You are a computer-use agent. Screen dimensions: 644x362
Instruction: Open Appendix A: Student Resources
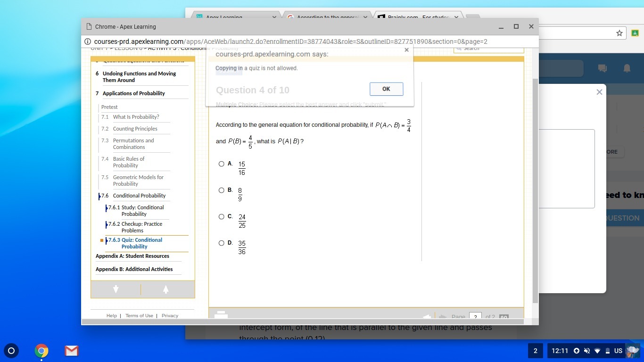[x=132, y=256]
